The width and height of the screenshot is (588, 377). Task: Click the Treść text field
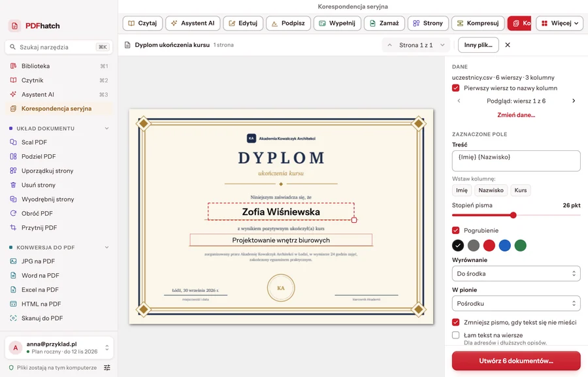[x=516, y=161]
